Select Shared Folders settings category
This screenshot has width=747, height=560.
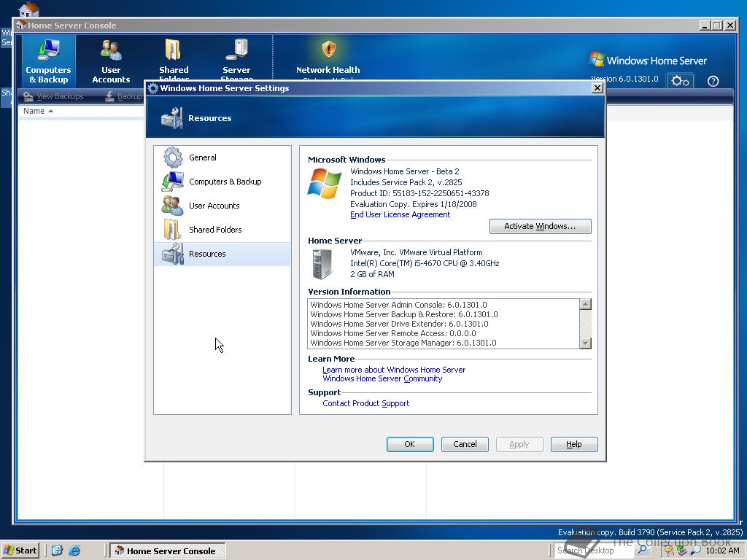pyautogui.click(x=222, y=230)
